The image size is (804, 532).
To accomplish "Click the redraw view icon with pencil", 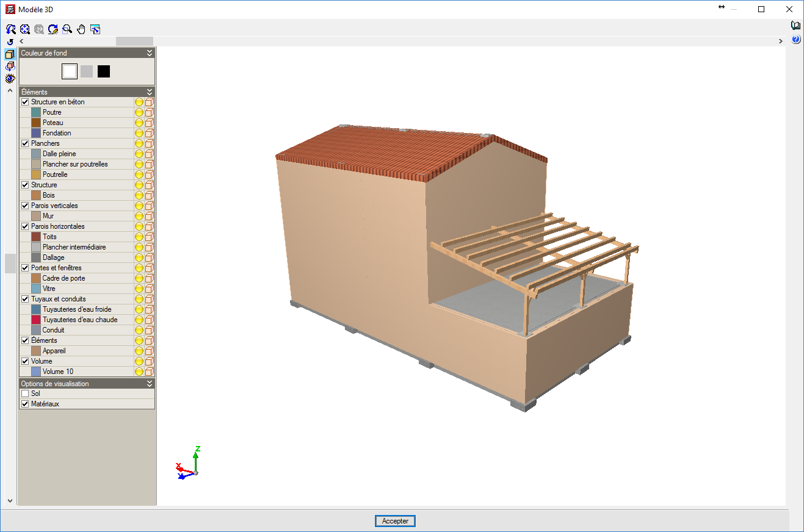I will [x=53, y=29].
